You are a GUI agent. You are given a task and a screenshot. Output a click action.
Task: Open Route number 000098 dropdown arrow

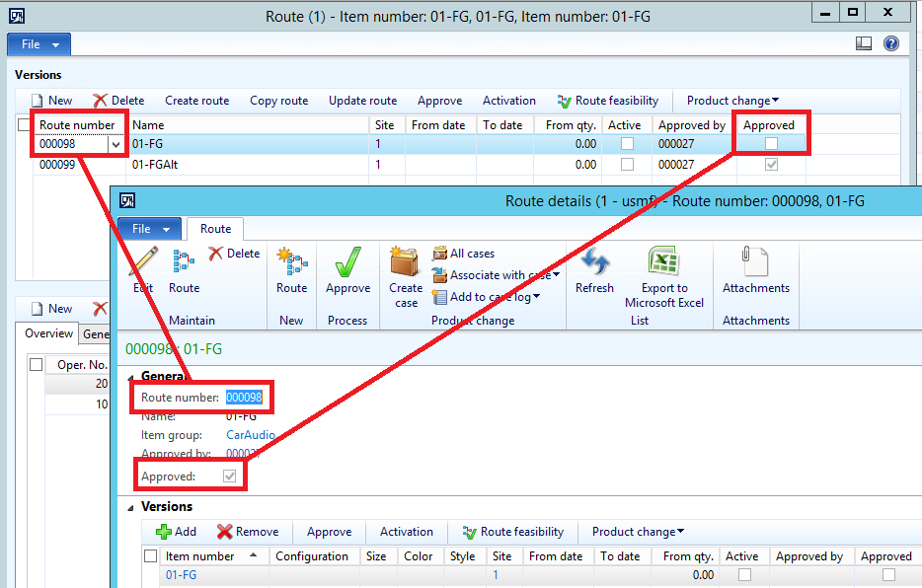pyautogui.click(x=116, y=145)
